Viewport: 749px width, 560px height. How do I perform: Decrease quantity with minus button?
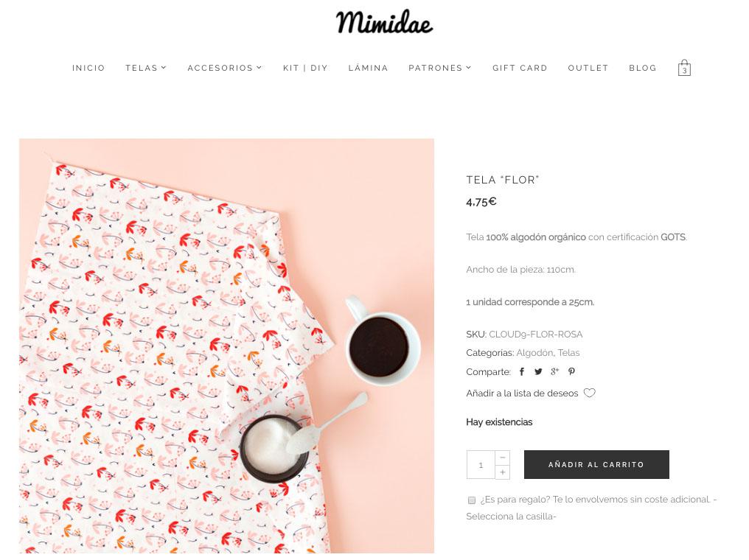[x=503, y=458]
